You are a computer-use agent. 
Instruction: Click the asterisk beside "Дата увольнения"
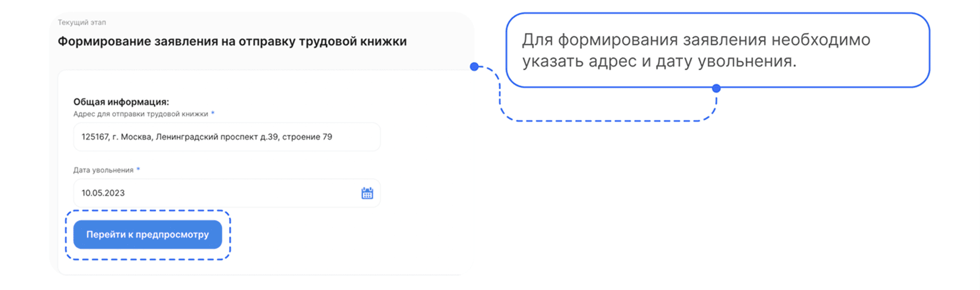(x=138, y=170)
